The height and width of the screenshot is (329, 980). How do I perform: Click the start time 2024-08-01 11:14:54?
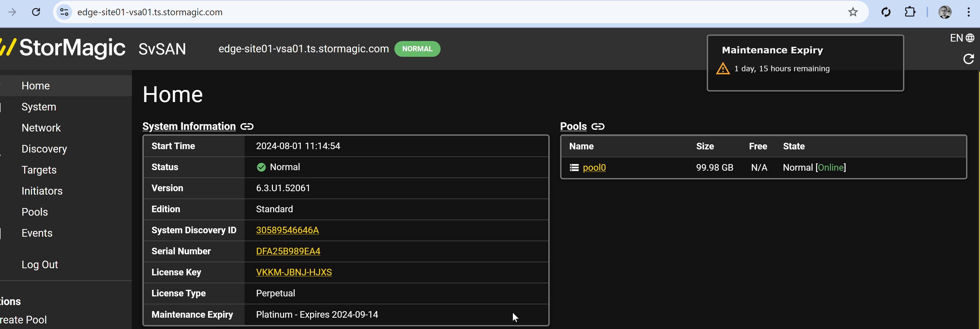[x=298, y=146]
